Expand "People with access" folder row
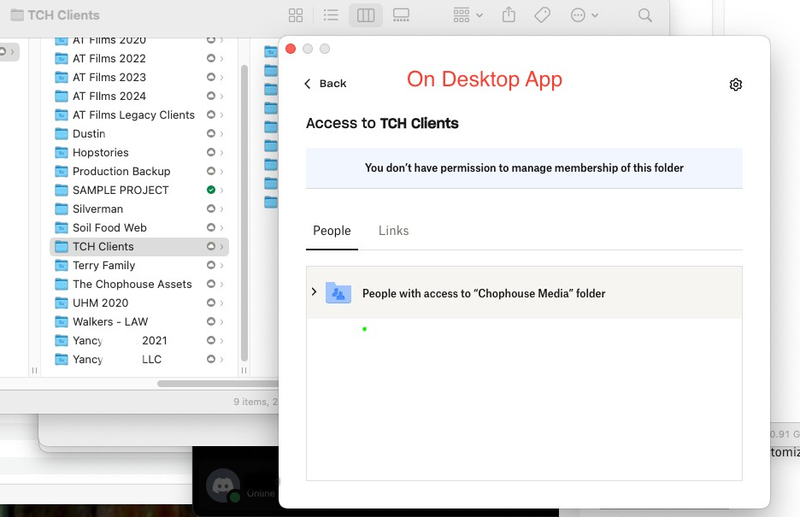Viewport: 800px width, 517px height. 314,292
